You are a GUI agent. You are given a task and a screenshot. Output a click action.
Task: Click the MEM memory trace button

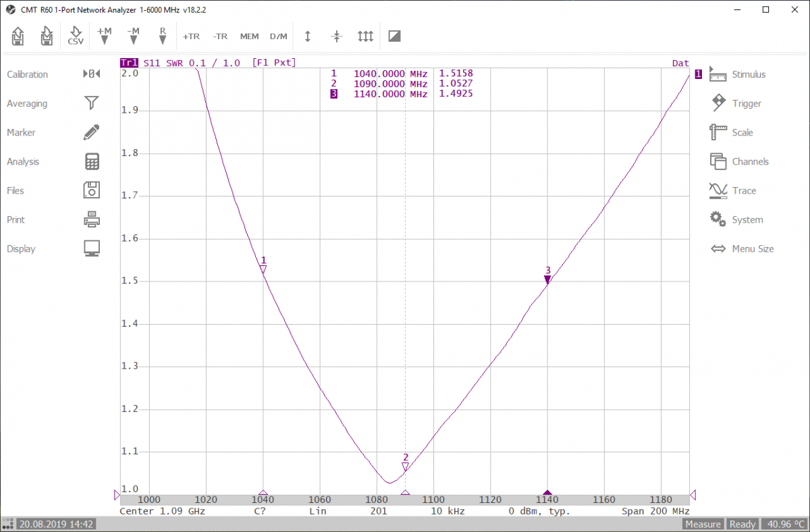coord(249,36)
